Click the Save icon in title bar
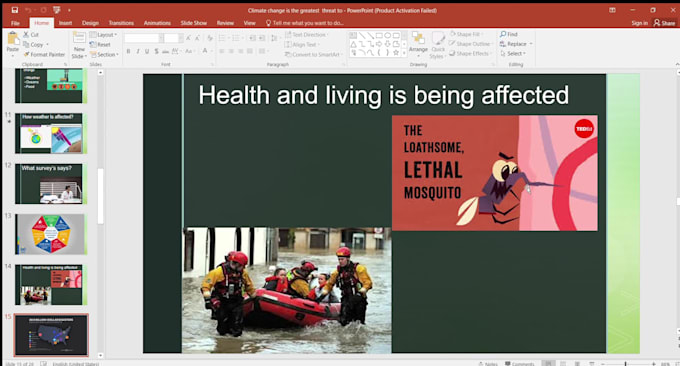Viewport: 680px width, 366px height. pos(15,10)
